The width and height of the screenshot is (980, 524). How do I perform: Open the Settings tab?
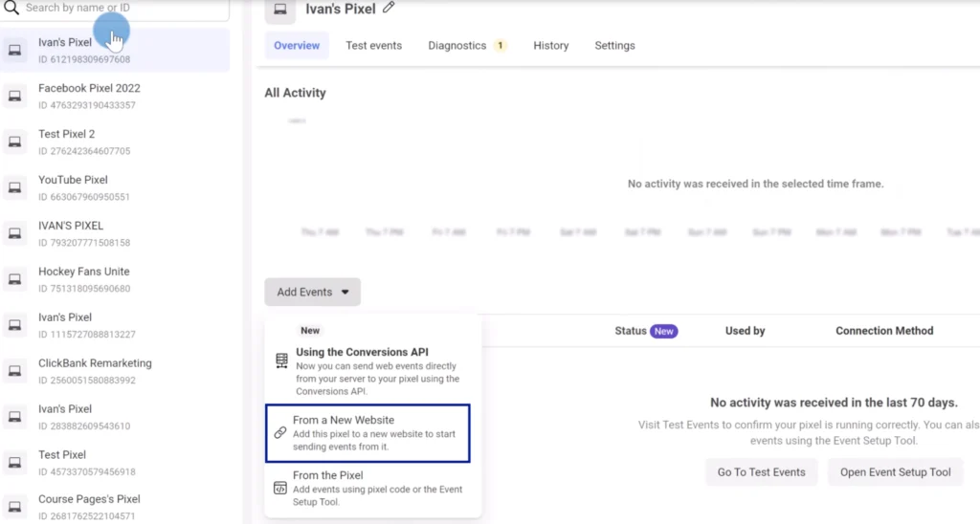(614, 46)
